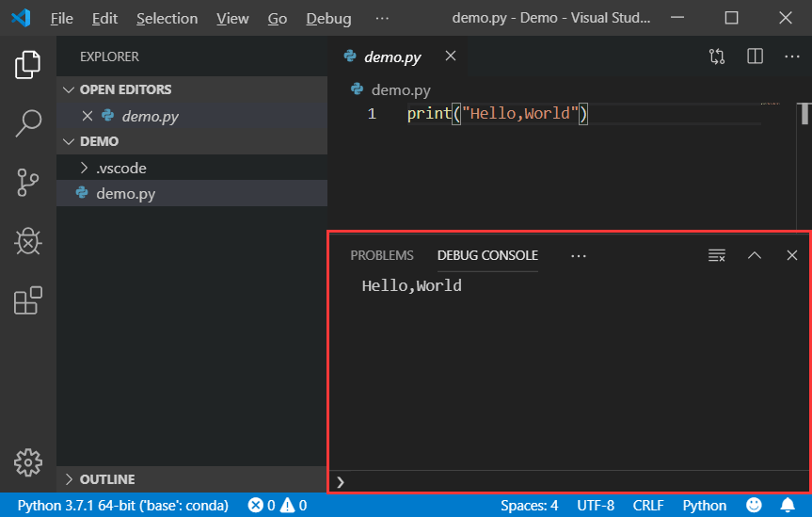This screenshot has height=517, width=812.
Task: Open the Search view in activity bar
Action: tap(28, 123)
